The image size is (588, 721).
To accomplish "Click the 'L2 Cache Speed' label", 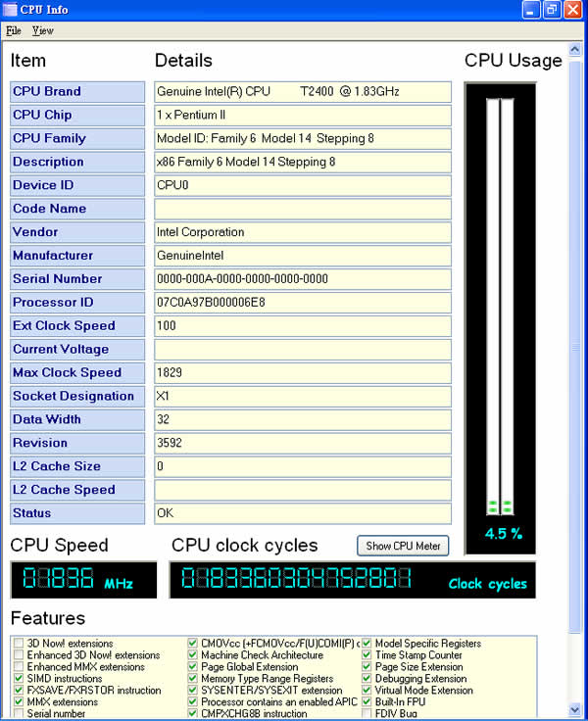I will (x=64, y=490).
